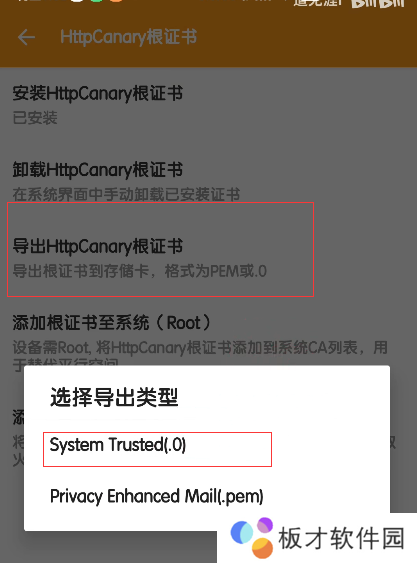Click the 已安装 status text
The image size is (417, 563).
tap(35, 118)
